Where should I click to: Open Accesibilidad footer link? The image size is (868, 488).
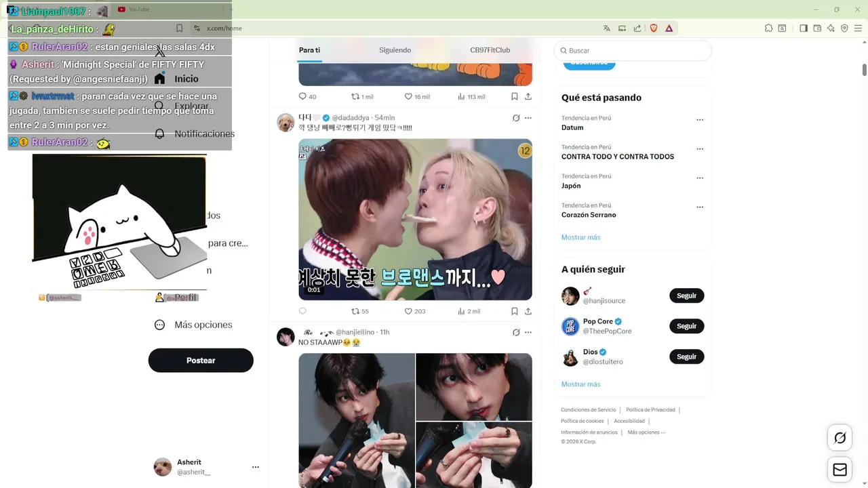click(629, 422)
